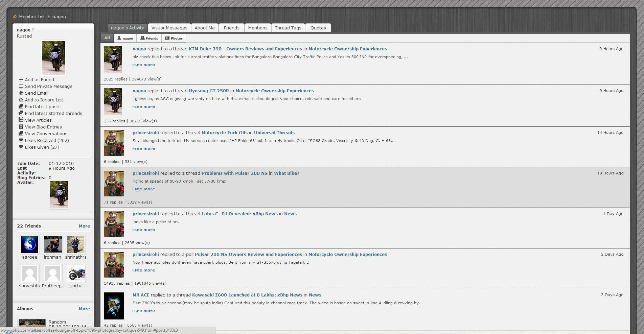Click princesirohi avatar on Fork Oils post

(114, 143)
